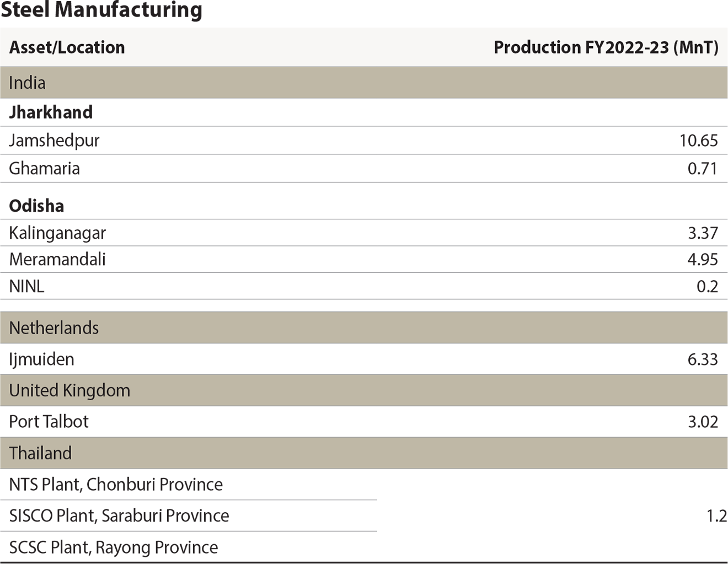Select the 'Meramandali' row label
The height and width of the screenshot is (564, 728).
57,259
